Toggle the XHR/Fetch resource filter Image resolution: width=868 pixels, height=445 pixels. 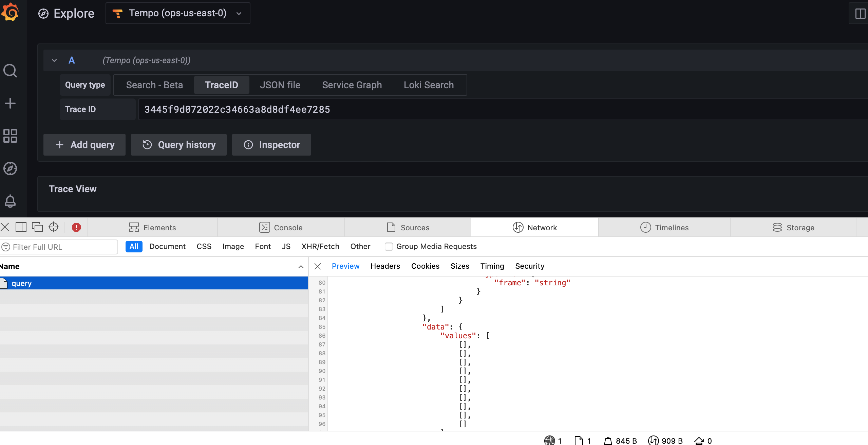click(x=320, y=246)
